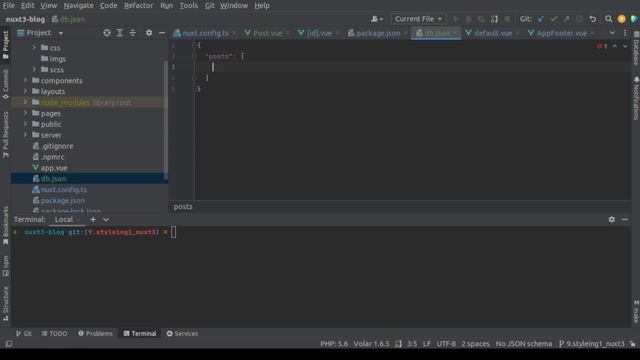Click Git Push arrow icon
The width and height of the screenshot is (640, 360).
coord(567,19)
